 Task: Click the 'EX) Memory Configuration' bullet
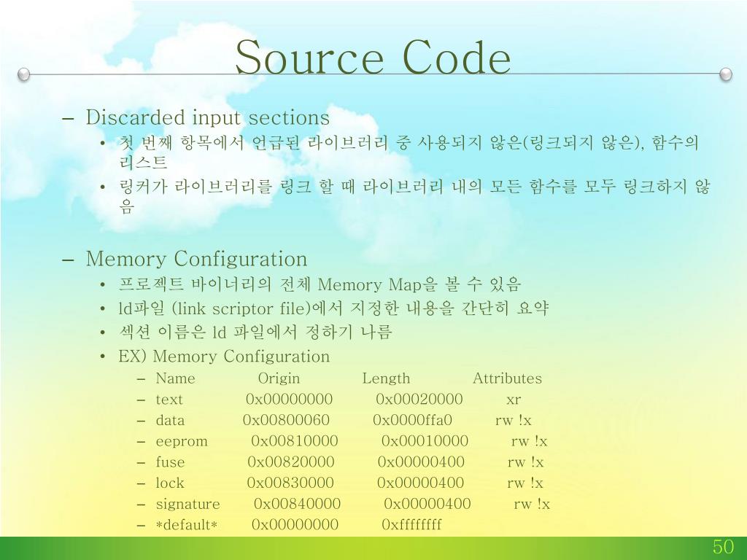(x=224, y=356)
